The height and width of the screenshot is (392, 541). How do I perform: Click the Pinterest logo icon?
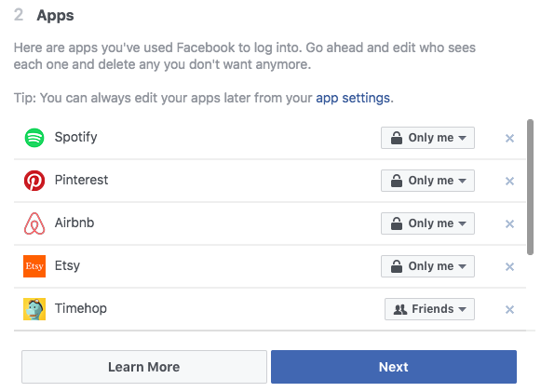(34, 181)
